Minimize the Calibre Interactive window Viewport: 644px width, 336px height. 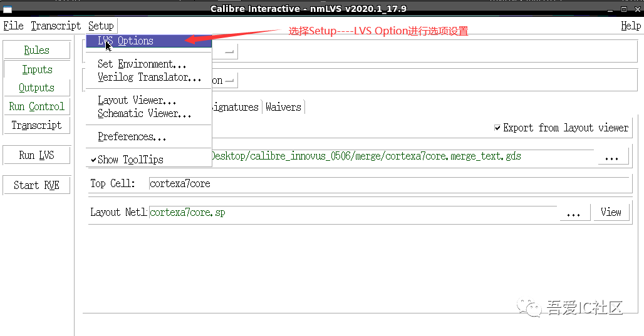(x=611, y=9)
